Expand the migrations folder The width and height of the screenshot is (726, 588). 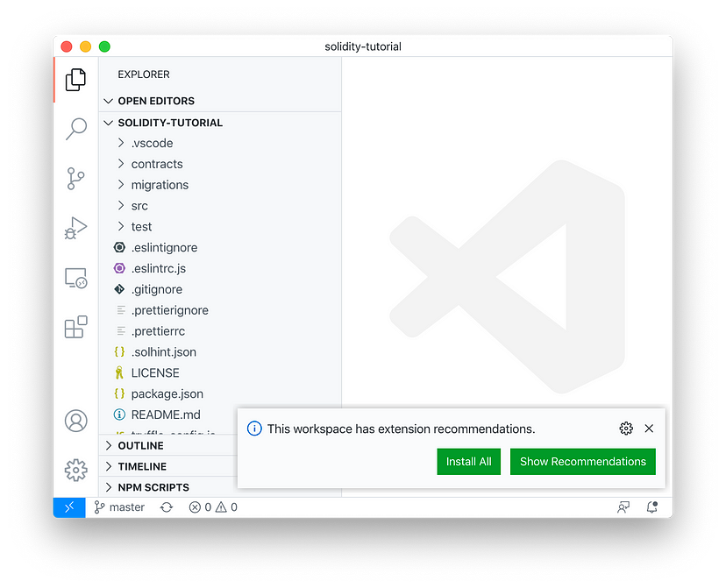pos(220,185)
